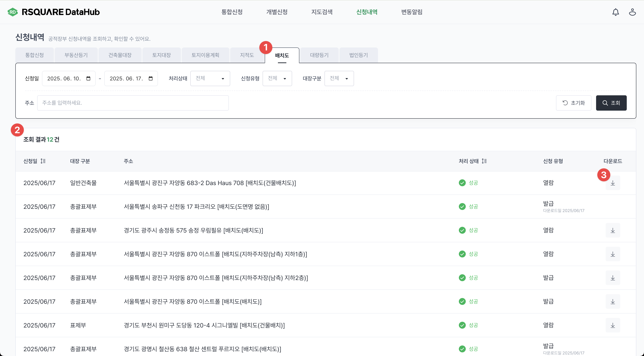The width and height of the screenshot is (644, 356).
Task: Download the 시그니엘빌 배치도 file
Action: [613, 325]
